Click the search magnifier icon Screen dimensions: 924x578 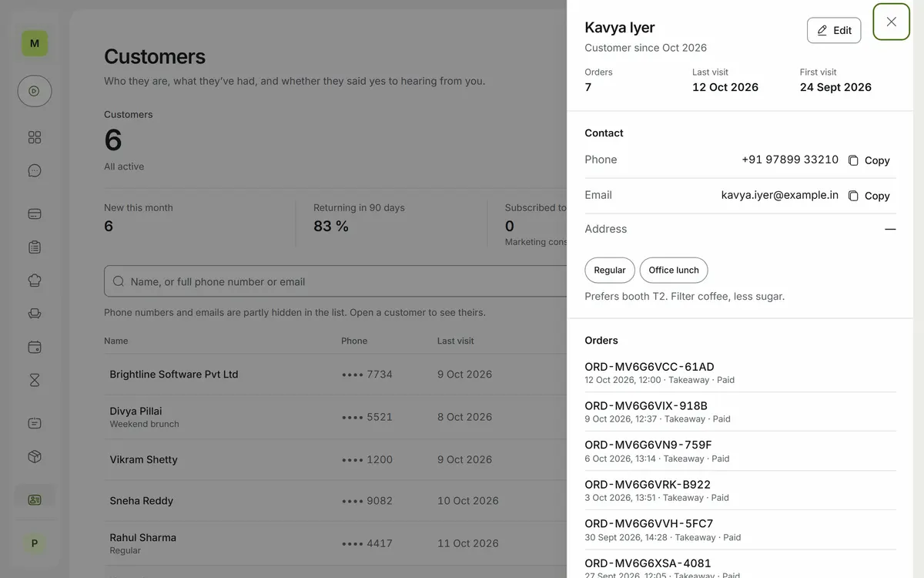[119, 281]
